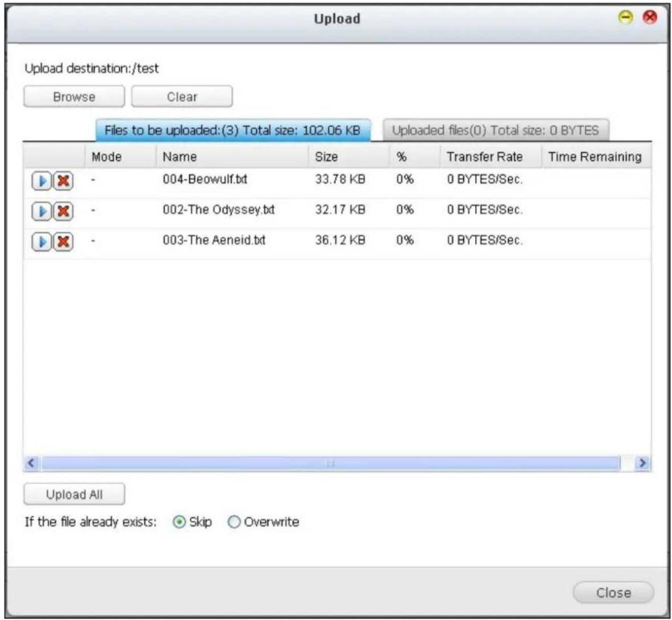Start upload of 003-The Aeneid.txt
Screen dimensions: 672x620
tap(42, 242)
